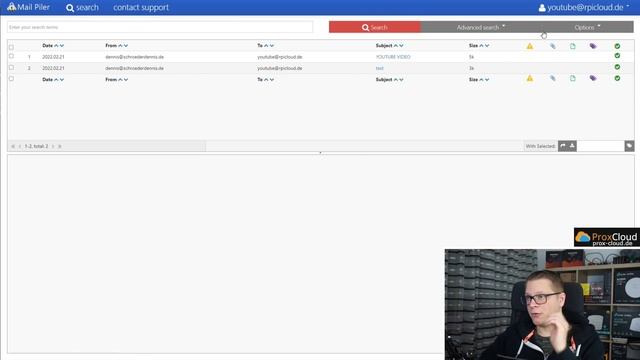The height and width of the screenshot is (360, 640).
Task: Sort Size descending in bottom header row
Action: pos(487,80)
